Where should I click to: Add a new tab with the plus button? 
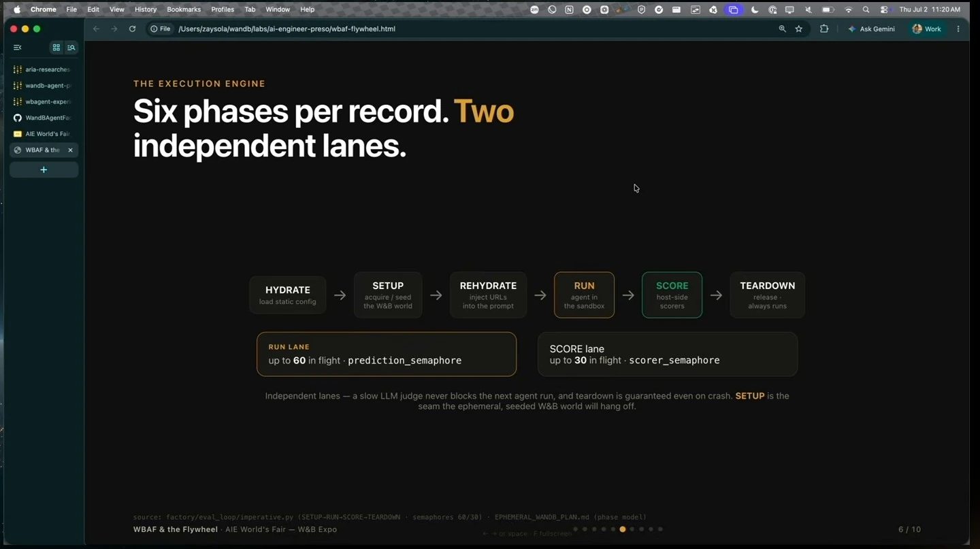point(44,169)
